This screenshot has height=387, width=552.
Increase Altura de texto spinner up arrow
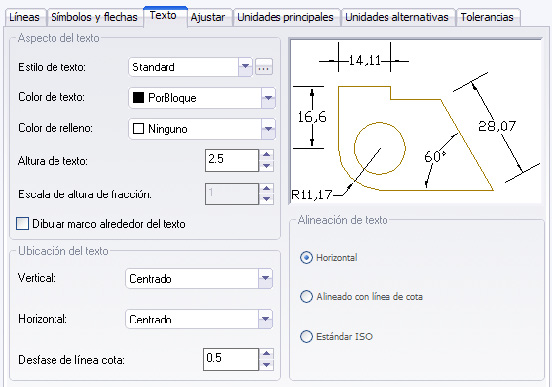(x=266, y=155)
